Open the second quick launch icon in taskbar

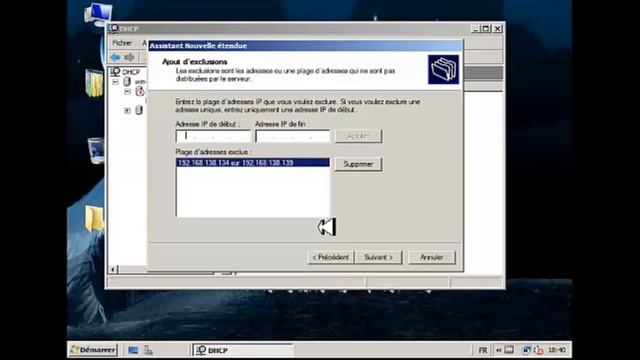(x=148, y=350)
